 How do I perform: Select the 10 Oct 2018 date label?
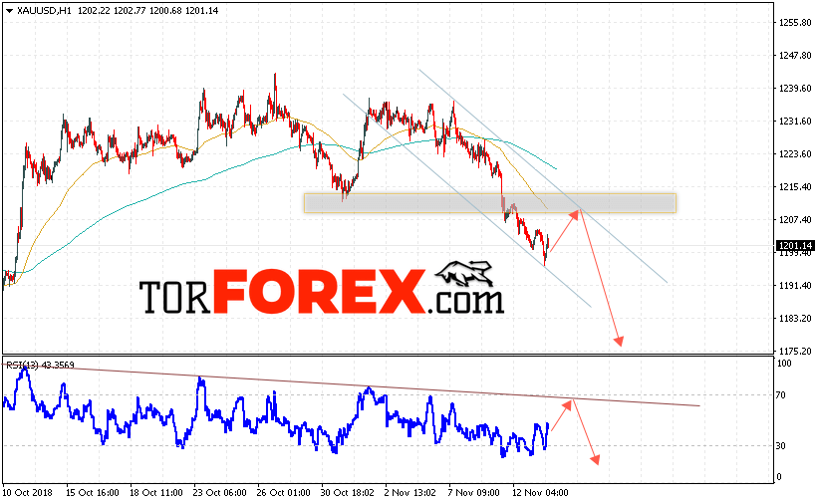(x=28, y=492)
